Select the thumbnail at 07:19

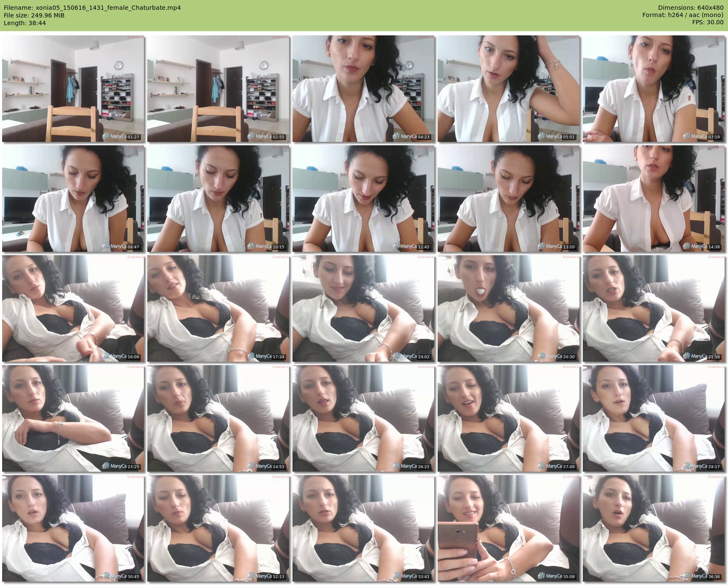[653, 89]
